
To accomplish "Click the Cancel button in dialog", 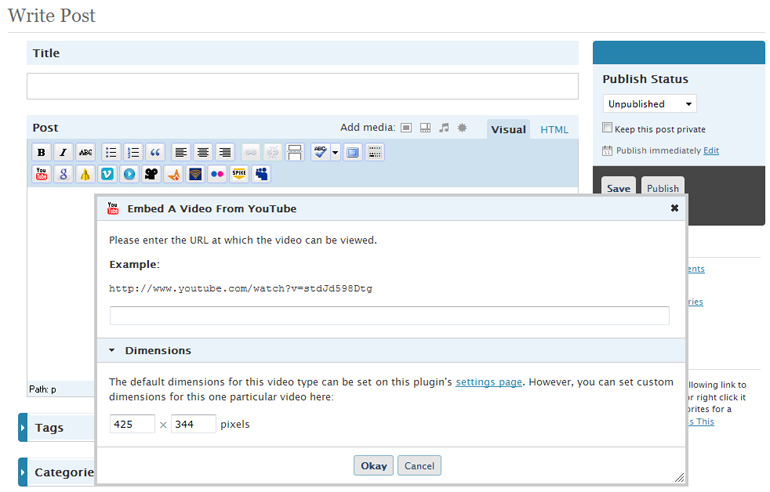I will tap(419, 466).
